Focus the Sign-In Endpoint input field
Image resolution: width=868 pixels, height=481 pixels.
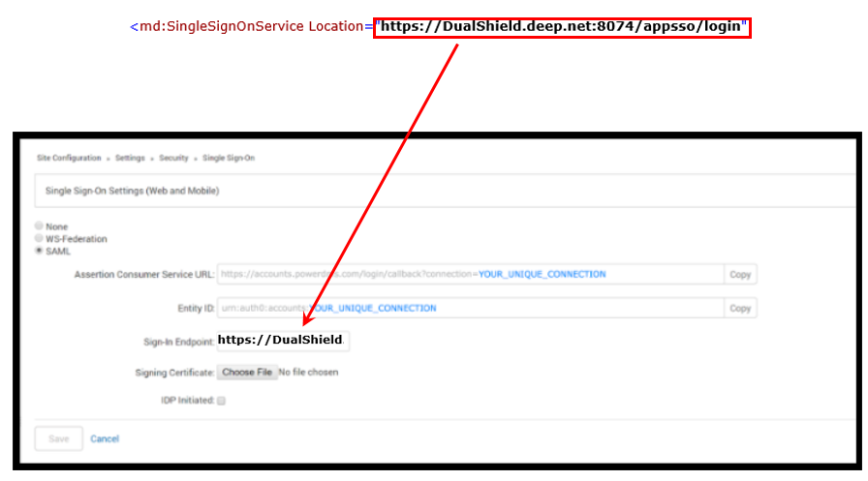coord(283,340)
